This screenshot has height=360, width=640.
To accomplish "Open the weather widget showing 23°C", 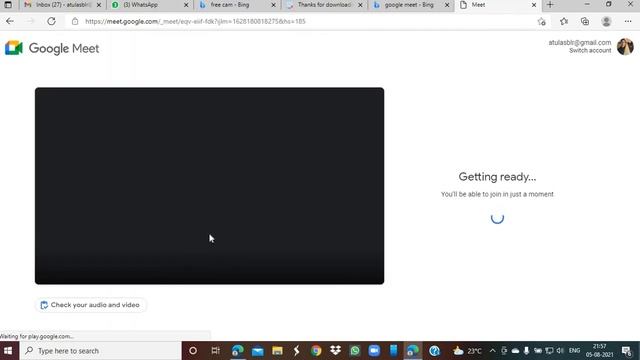I will pyautogui.click(x=467, y=351).
